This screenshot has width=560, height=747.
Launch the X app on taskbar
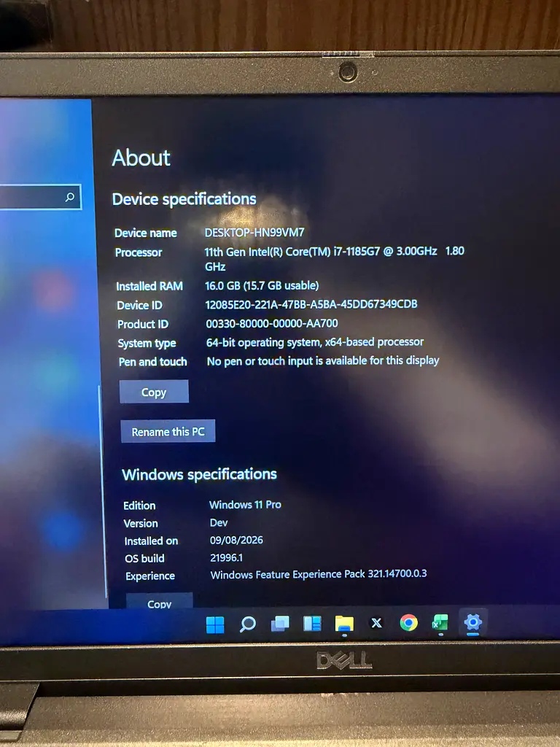click(x=377, y=623)
